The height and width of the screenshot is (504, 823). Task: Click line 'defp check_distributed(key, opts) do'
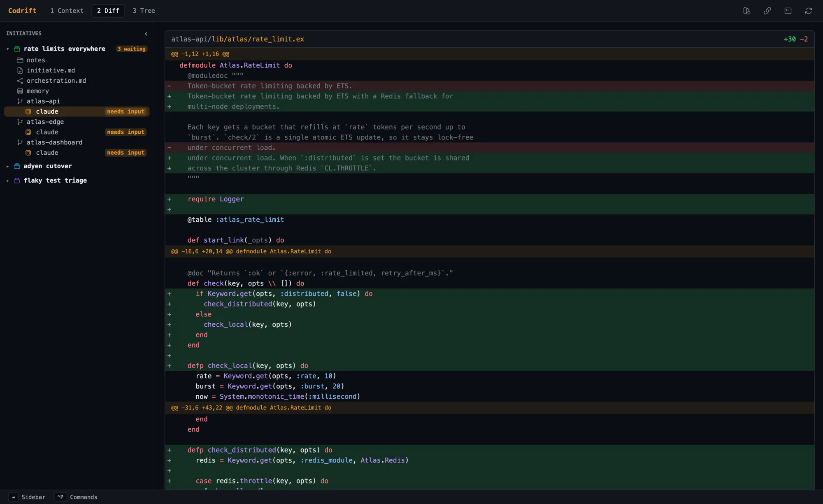(490, 450)
